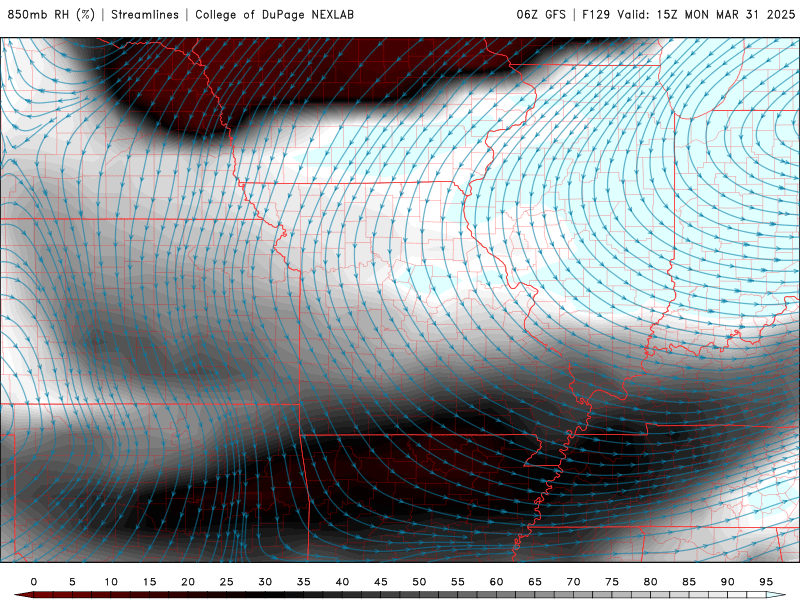Click the colorbar label "15"
Viewport: 800px width, 600px height.
tap(149, 582)
